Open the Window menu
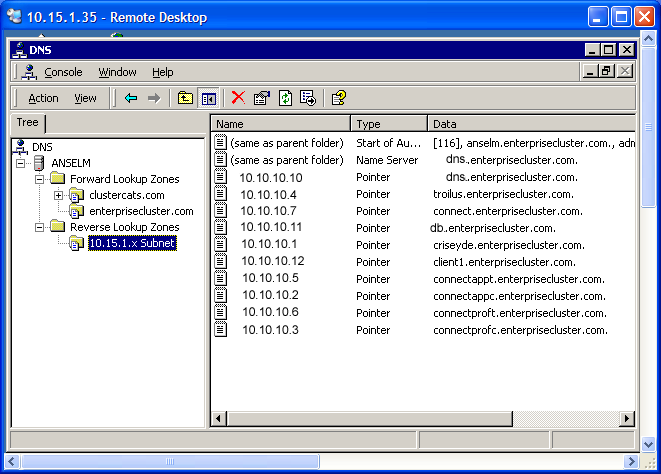 pyautogui.click(x=118, y=72)
